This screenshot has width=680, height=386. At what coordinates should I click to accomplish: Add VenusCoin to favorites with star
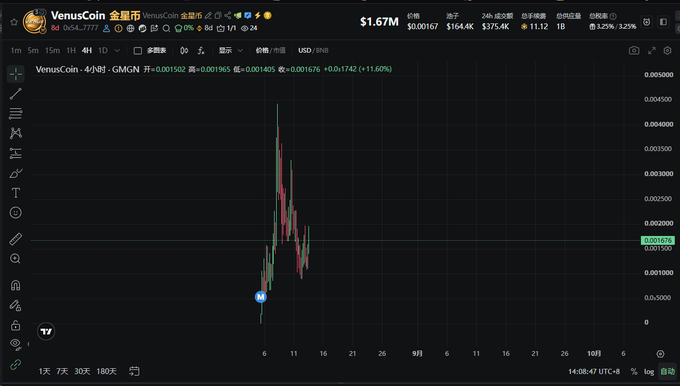[x=14, y=22]
